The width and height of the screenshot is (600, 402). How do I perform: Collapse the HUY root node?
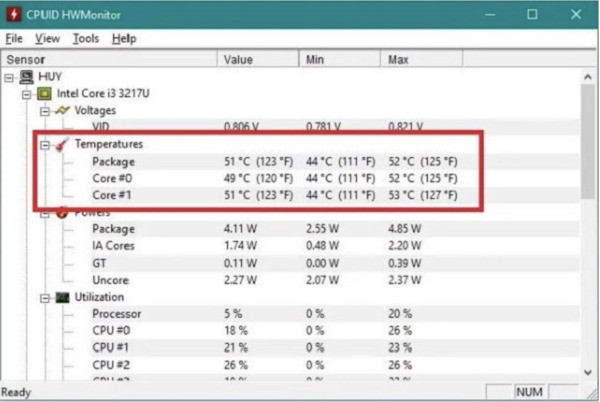click(x=9, y=78)
